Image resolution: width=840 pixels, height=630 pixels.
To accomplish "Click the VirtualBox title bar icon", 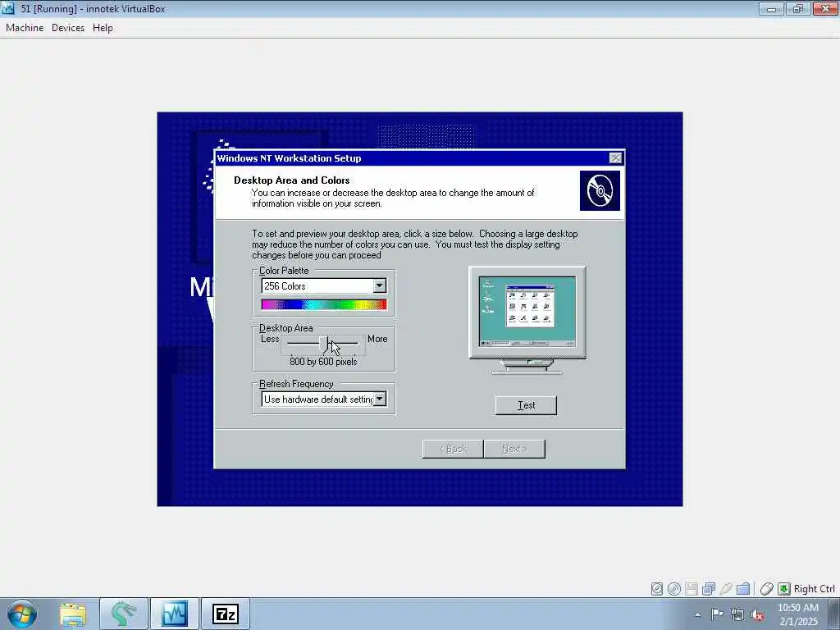I will click(x=8, y=8).
